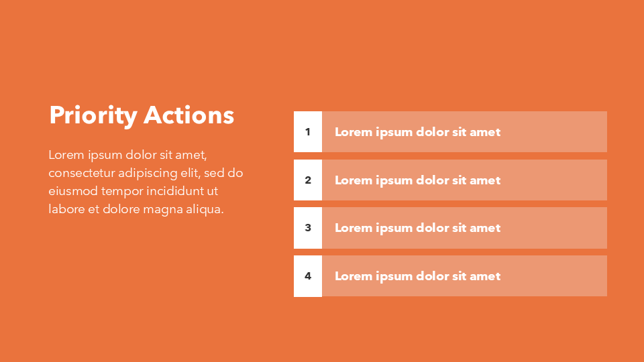Click the paragraph's first line under the title
644x362 pixels.
coord(128,155)
